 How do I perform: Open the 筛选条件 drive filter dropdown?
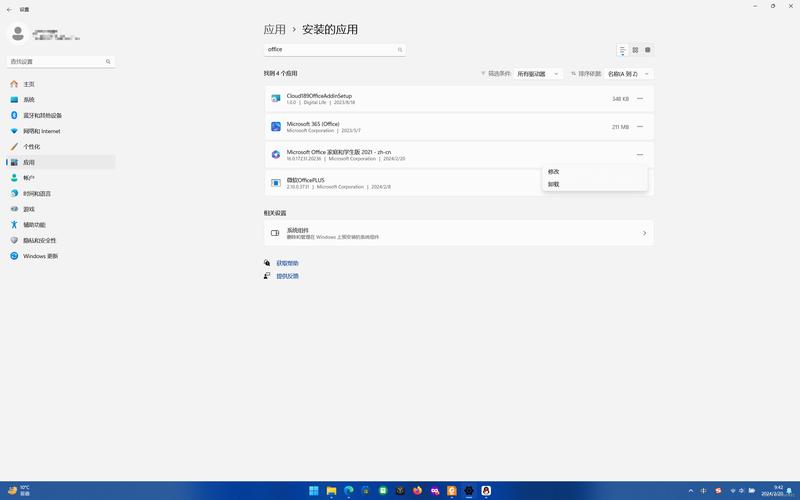tap(538, 74)
